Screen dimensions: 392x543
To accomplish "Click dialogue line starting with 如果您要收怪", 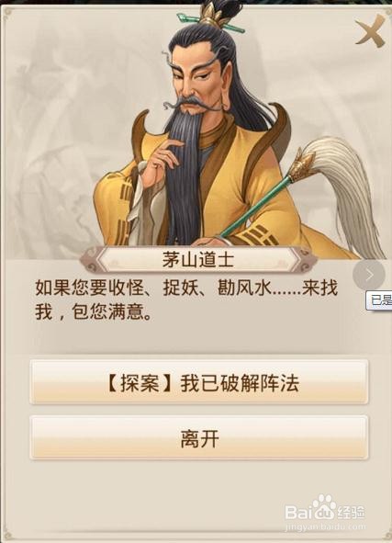I will click(186, 288).
